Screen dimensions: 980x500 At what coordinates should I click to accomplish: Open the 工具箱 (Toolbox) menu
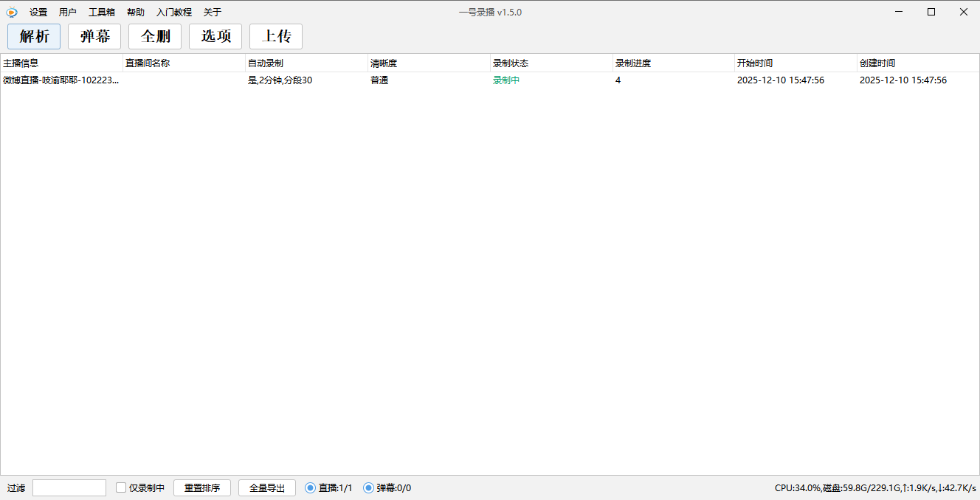click(101, 12)
